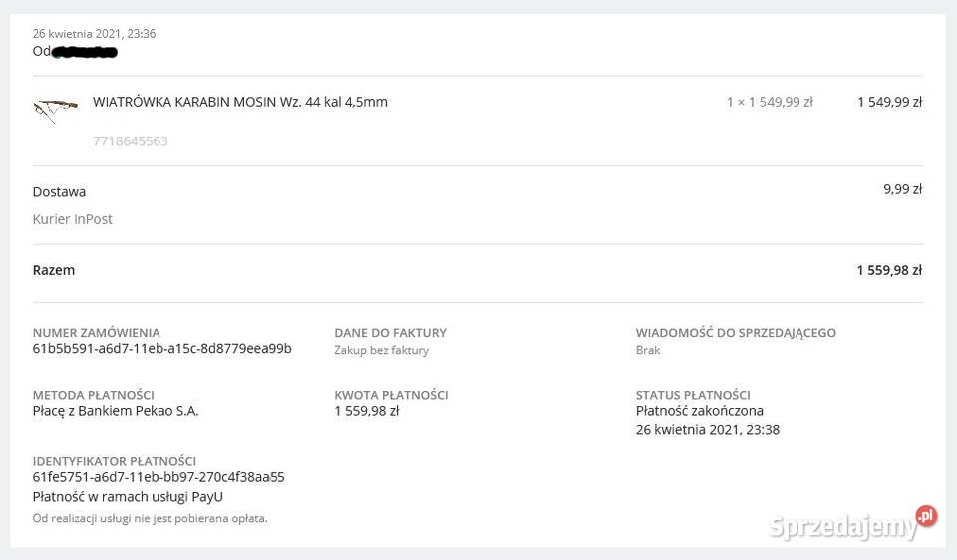Click the Dostawa delivery label
This screenshot has width=957, height=560.
(60, 191)
